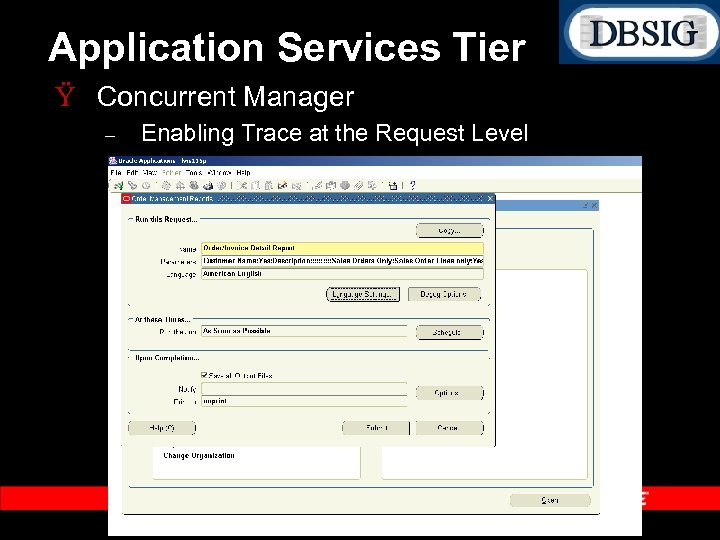Open Debug Options button

coord(444,294)
